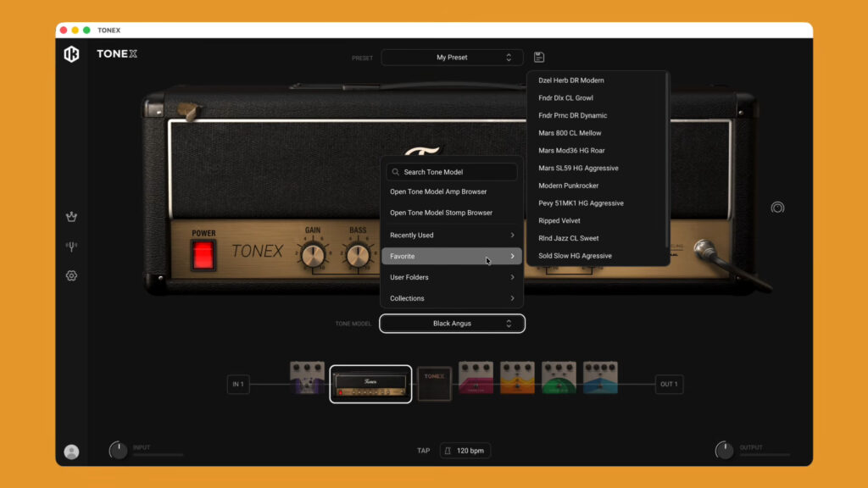Select the blue pedal in signal chain
This screenshot has width=868, height=488.
pyautogui.click(x=601, y=378)
